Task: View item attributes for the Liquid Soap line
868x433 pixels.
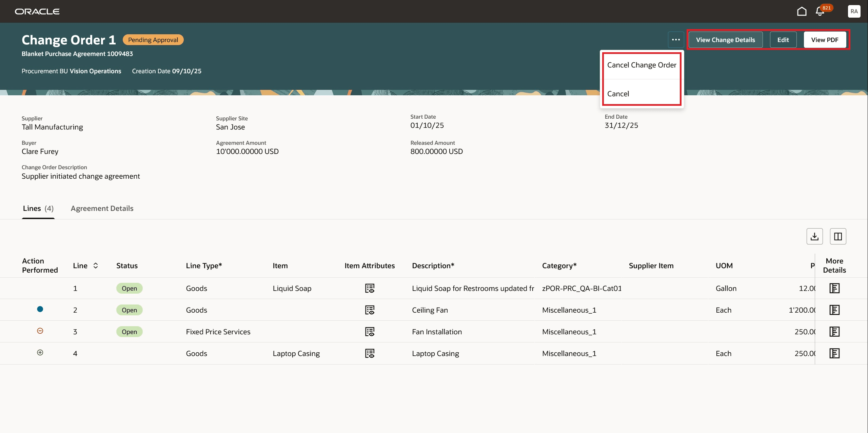Action: pos(370,288)
